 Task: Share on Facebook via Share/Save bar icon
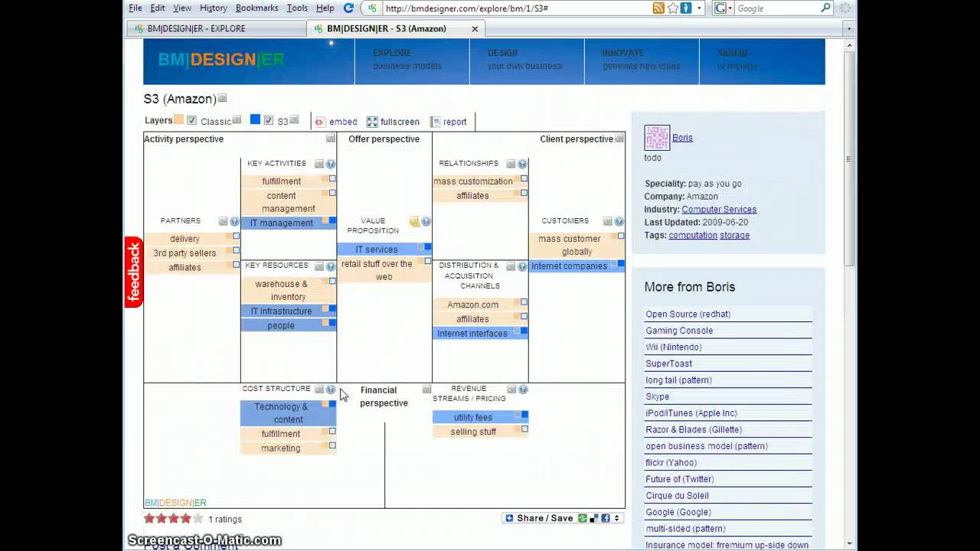click(606, 518)
